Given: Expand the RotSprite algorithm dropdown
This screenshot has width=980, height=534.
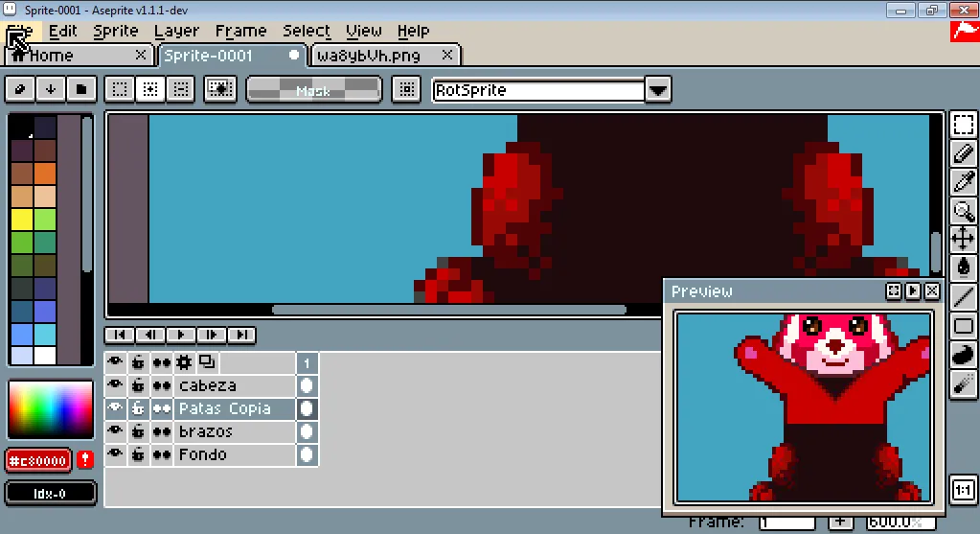Looking at the screenshot, I should click(658, 90).
